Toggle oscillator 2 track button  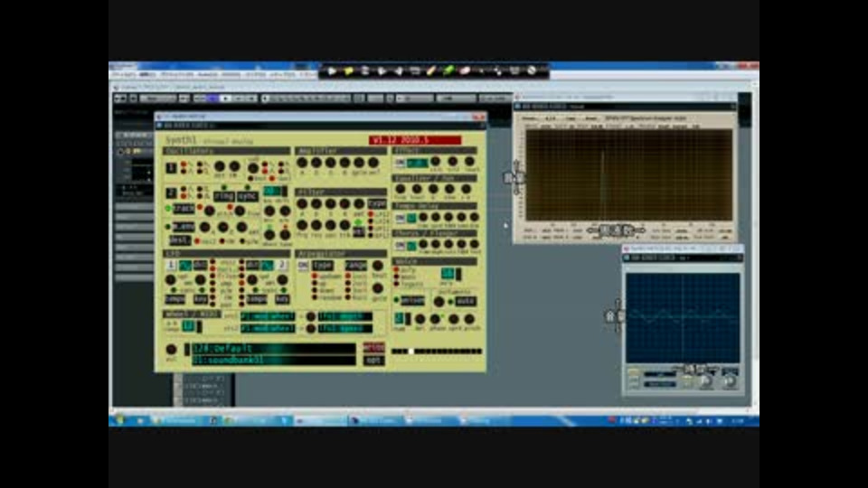click(x=184, y=209)
